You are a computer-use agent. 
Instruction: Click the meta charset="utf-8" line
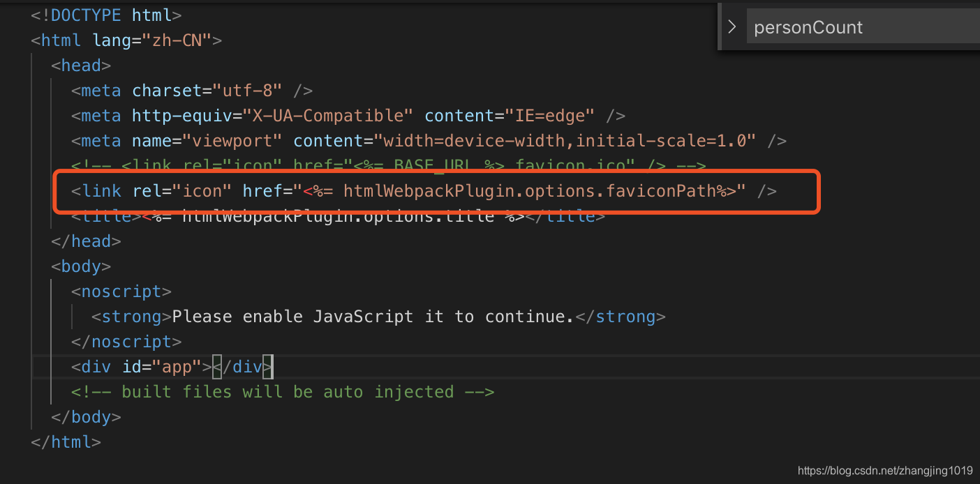point(192,91)
